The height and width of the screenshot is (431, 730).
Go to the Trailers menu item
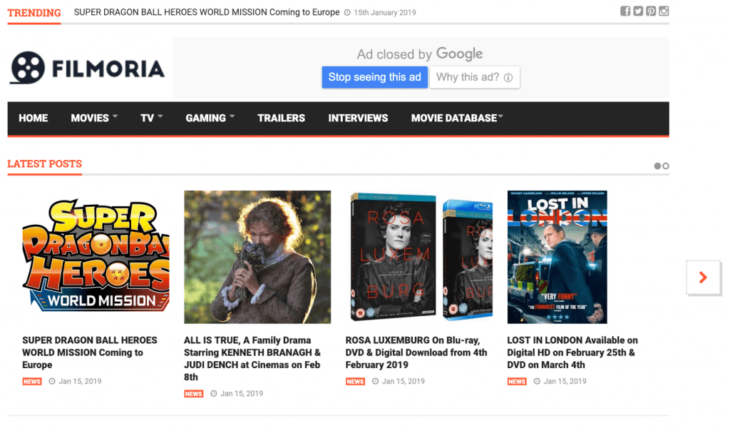pos(281,118)
